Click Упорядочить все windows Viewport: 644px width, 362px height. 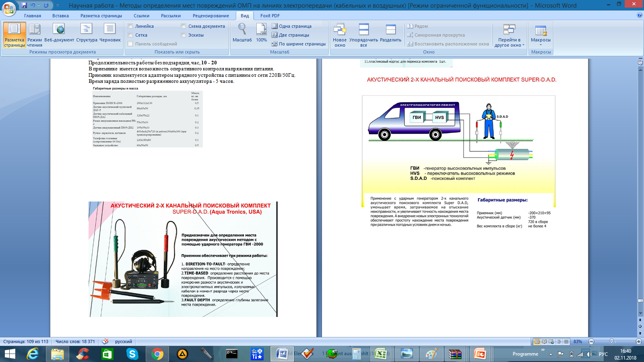(363, 35)
